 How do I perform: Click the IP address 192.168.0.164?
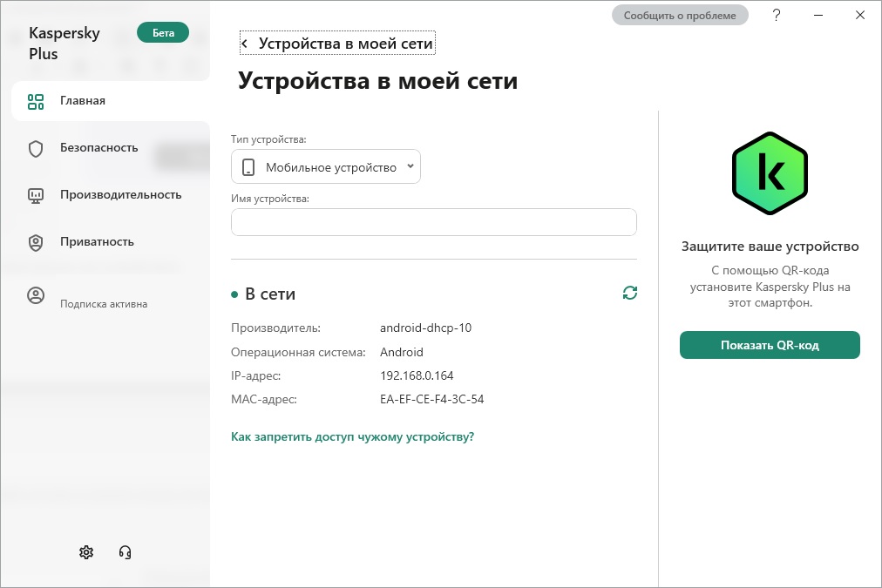coord(417,375)
